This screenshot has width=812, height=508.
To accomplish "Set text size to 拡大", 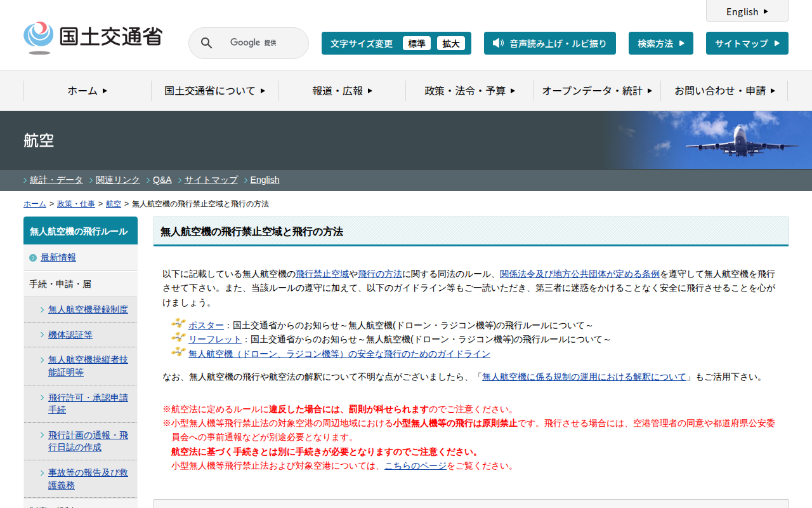I will (x=451, y=43).
